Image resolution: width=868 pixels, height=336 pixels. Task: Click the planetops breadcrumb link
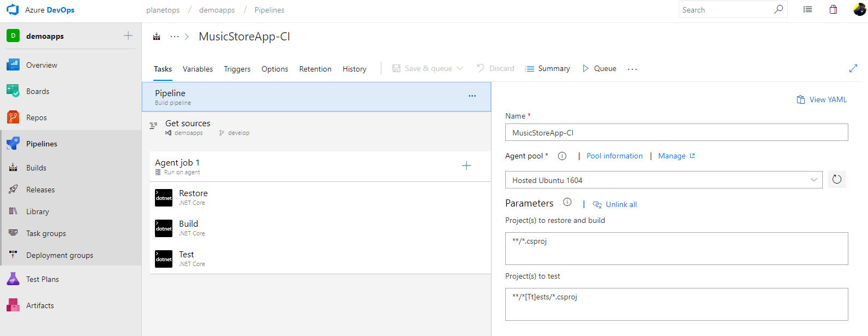(163, 10)
